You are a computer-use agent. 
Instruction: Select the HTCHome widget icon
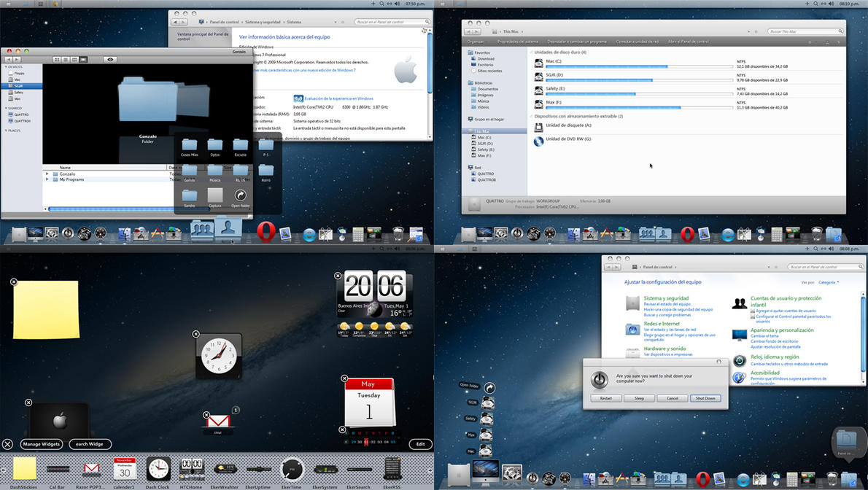(x=192, y=468)
